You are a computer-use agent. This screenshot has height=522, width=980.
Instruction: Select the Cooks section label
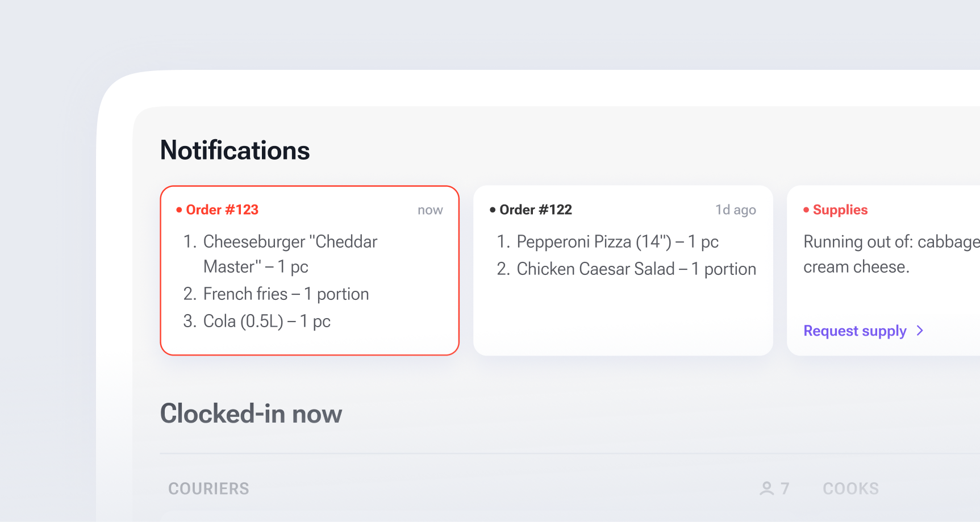pos(850,488)
